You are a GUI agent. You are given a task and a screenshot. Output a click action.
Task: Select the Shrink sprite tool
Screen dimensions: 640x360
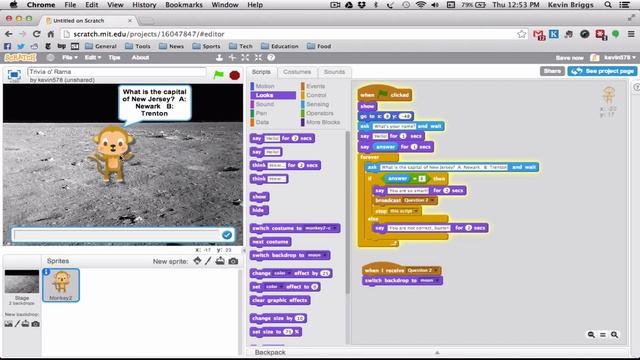pos(258,58)
